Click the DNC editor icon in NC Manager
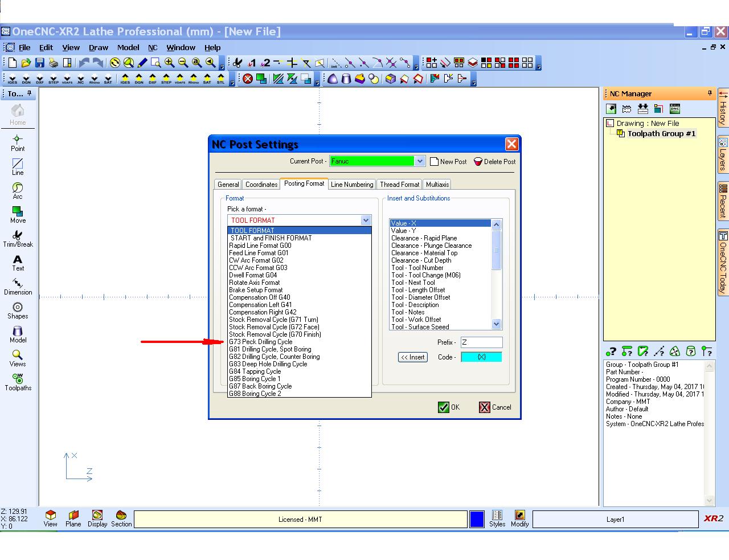This screenshot has height=560, width=729. 675,109
